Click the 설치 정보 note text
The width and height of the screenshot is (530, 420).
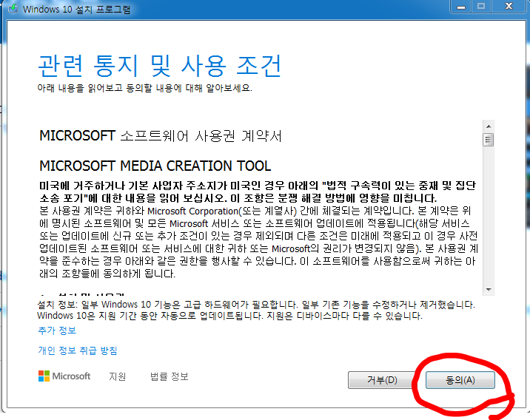point(256,310)
